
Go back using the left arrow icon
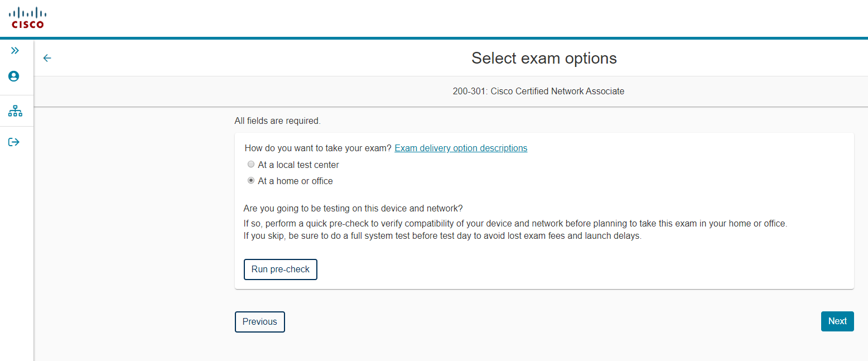[47, 58]
